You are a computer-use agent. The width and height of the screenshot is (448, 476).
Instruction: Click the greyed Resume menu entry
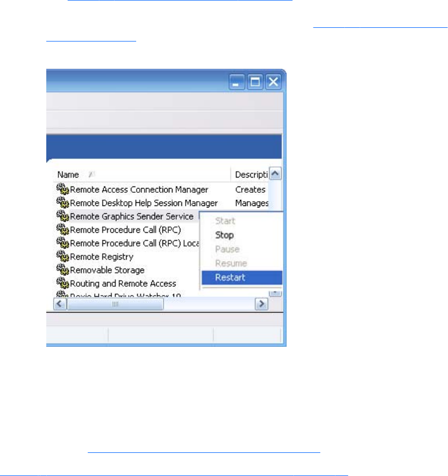[231, 263]
